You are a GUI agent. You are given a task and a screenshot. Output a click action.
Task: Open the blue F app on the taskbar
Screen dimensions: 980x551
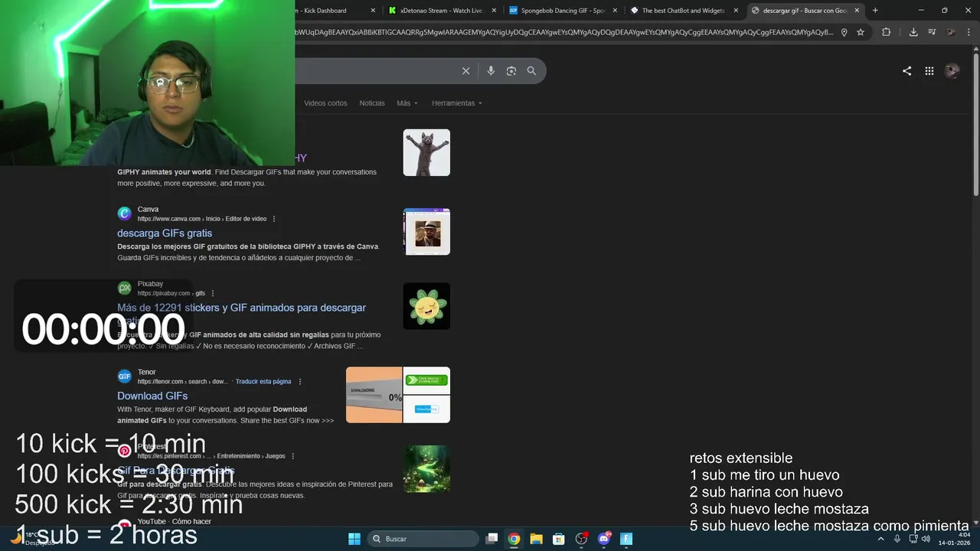pos(626,539)
